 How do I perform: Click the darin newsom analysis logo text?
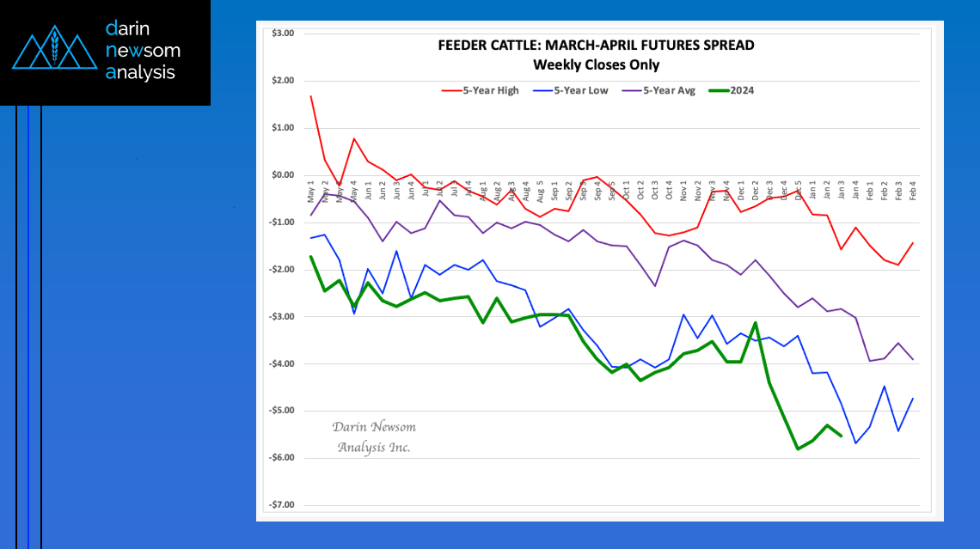click(x=143, y=50)
